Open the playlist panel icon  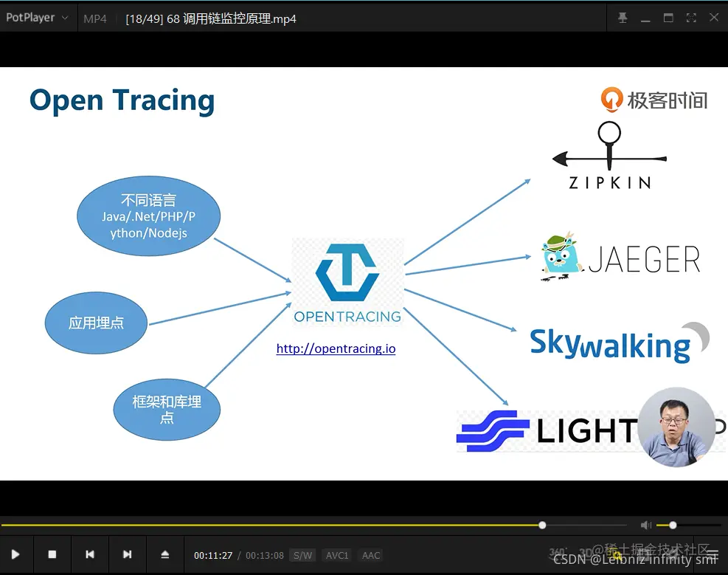(713, 554)
